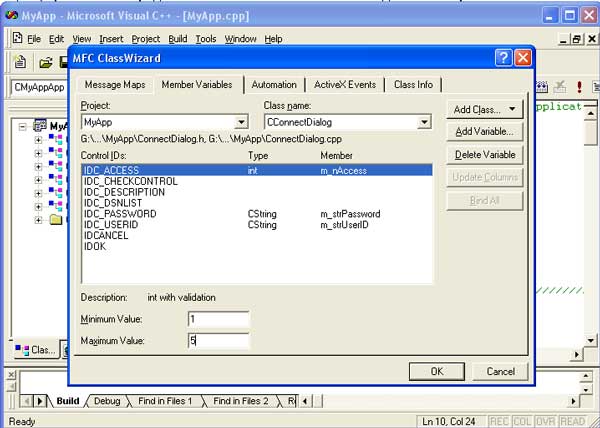This screenshot has width=600, height=428.
Task: Open the Edit menu
Action: click(57, 39)
